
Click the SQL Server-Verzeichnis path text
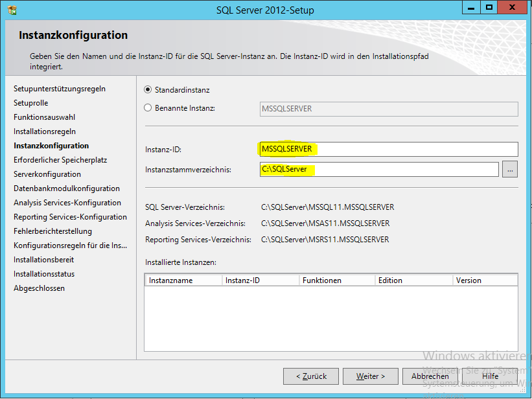click(x=328, y=207)
